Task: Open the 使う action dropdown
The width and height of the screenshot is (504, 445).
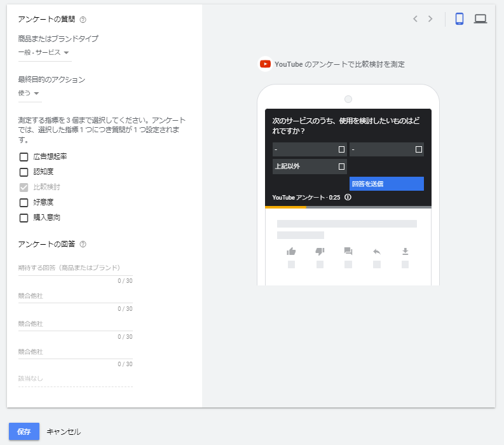Action: 30,93
